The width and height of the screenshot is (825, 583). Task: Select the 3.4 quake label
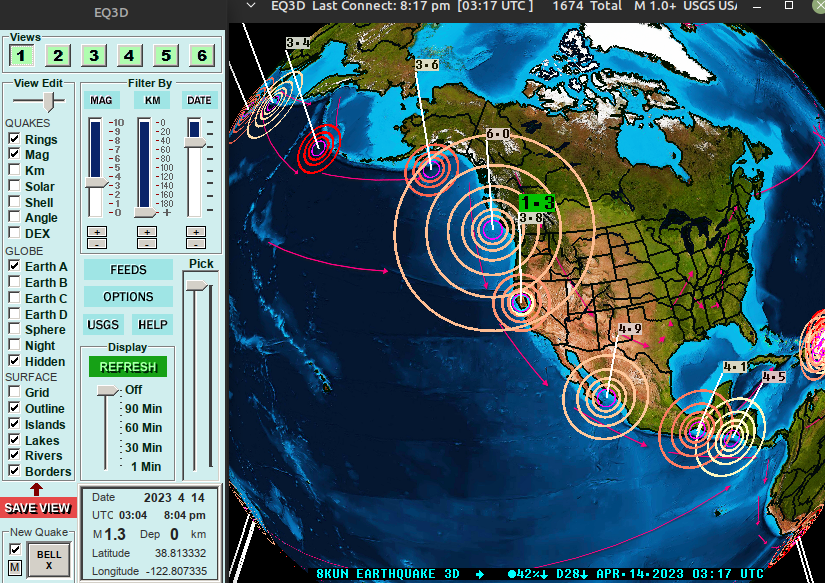pyautogui.click(x=298, y=43)
